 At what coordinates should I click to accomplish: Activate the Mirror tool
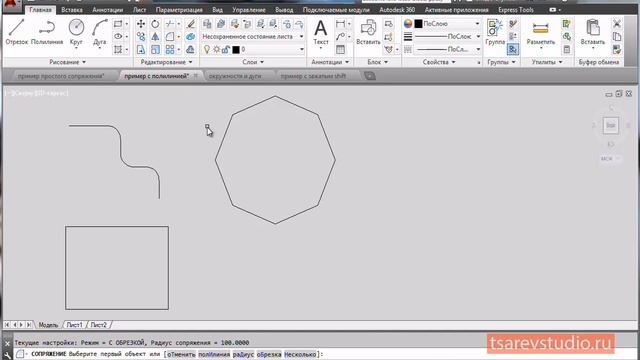(x=155, y=37)
